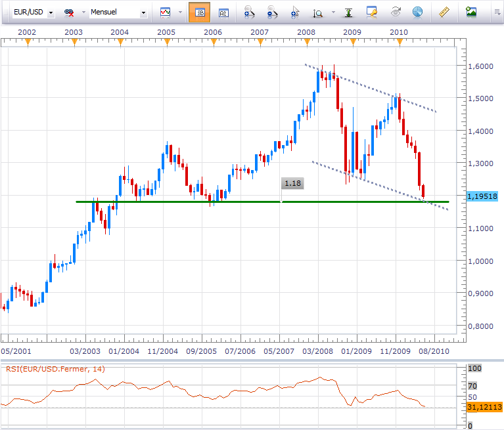
Task: Click the zoom out magnifier icon
Action: pos(272,12)
